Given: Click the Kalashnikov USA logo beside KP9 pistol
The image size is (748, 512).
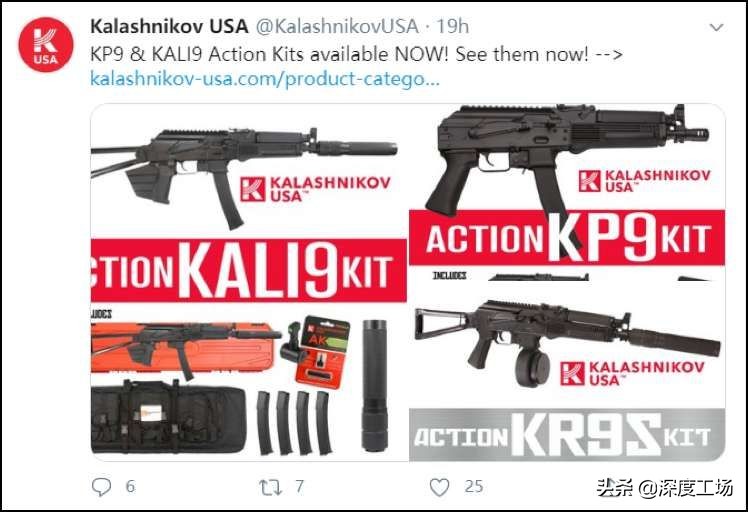Looking at the screenshot, I should pos(644,181).
